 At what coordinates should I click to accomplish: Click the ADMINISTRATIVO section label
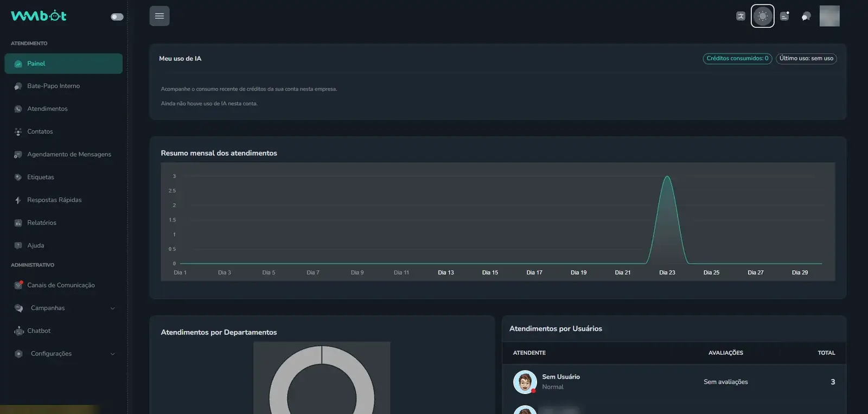pos(33,265)
